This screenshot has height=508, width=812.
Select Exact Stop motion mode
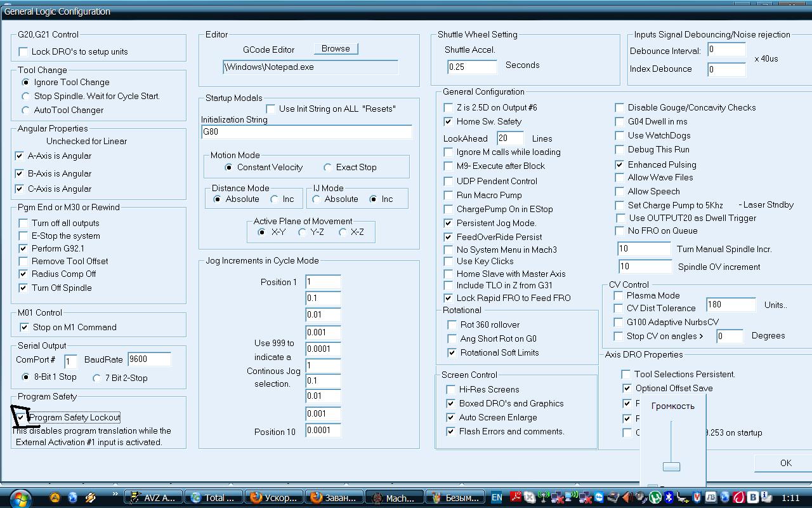coord(327,167)
